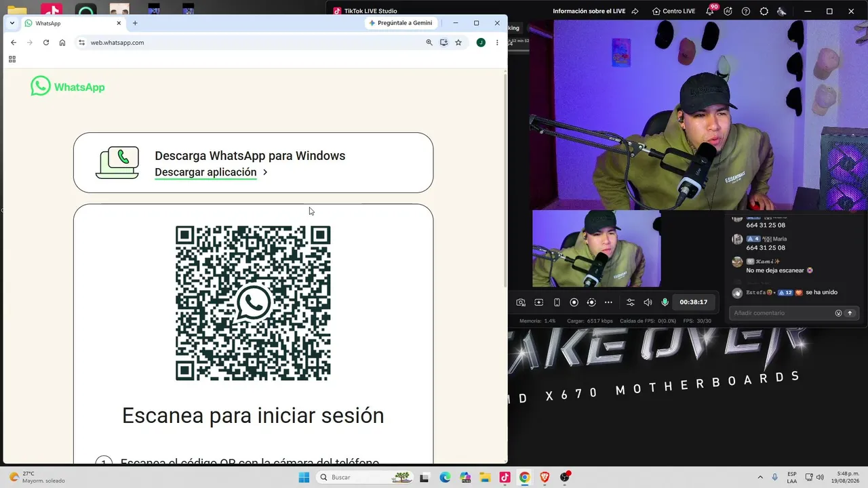This screenshot has width=868, height=488.
Task: Click the Chrome address bar
Action: click(x=251, y=42)
